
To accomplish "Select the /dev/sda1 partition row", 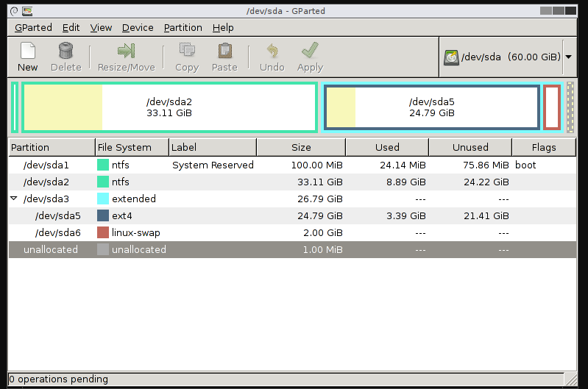I will pos(292,165).
